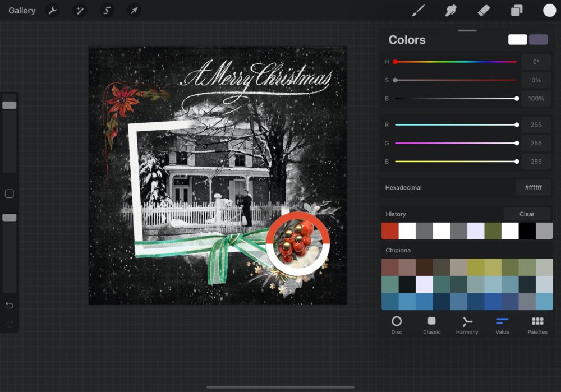Switch to the Classic color tab
The image size is (561, 392).
432,325
